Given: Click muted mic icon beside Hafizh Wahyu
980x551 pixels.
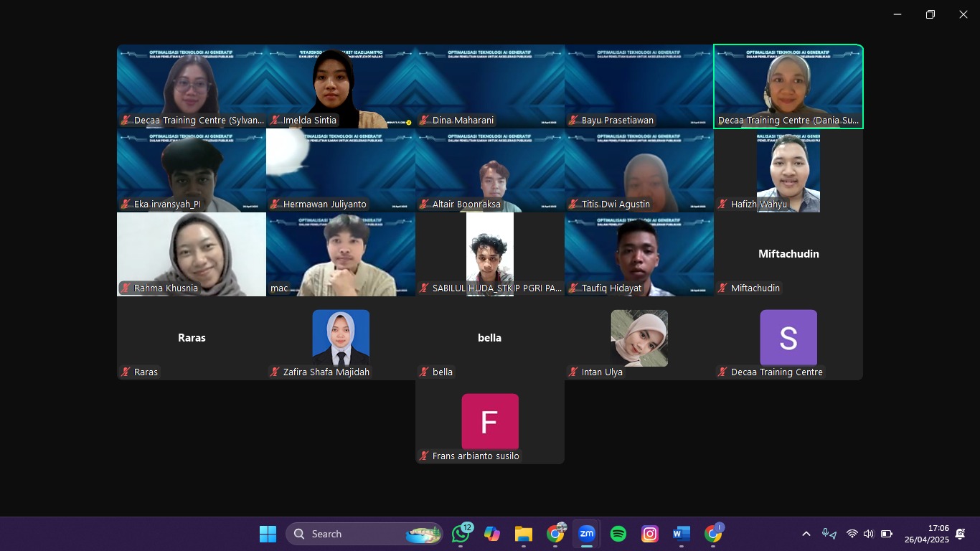Looking at the screenshot, I should 722,204.
